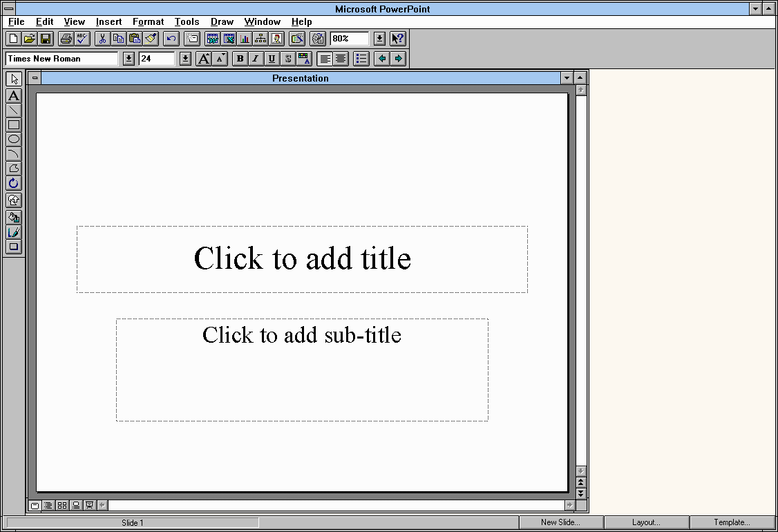778x532 pixels.
Task: Toggle text shadow
Action: coord(288,59)
